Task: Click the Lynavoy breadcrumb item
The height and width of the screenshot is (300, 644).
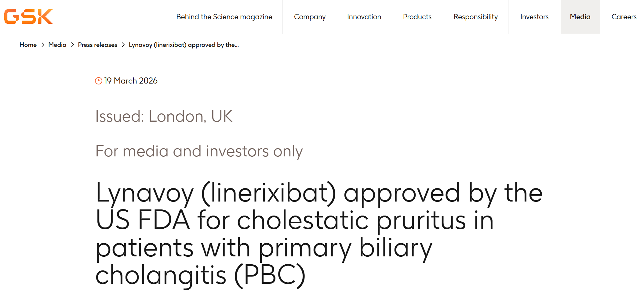Action: [184, 45]
